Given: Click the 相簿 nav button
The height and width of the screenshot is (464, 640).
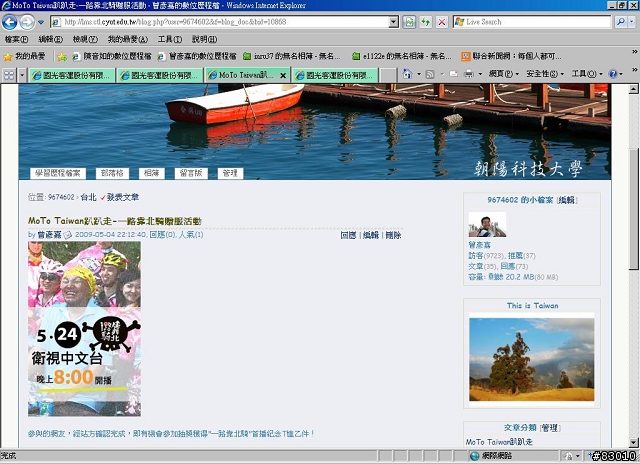Looking at the screenshot, I should coord(151,173).
